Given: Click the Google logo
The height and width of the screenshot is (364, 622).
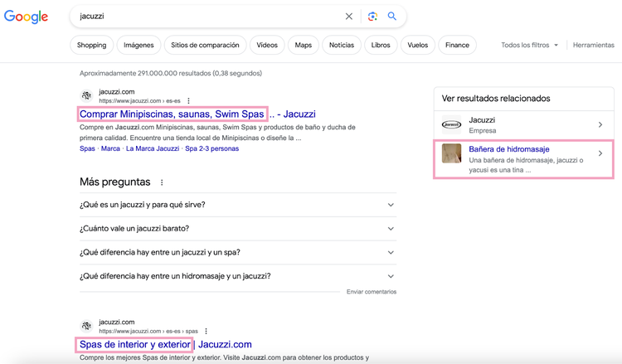Looking at the screenshot, I should pos(27,17).
